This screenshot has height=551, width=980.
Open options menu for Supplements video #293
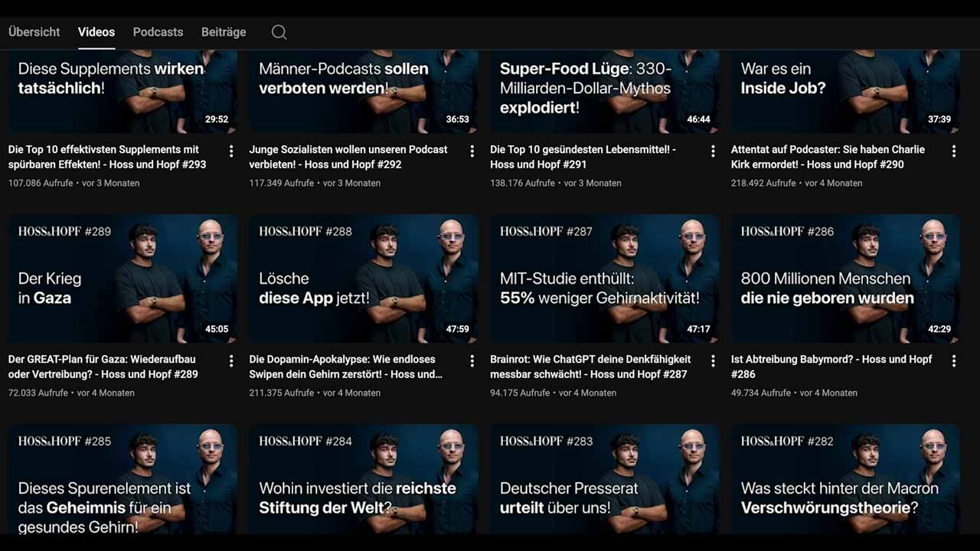(231, 152)
